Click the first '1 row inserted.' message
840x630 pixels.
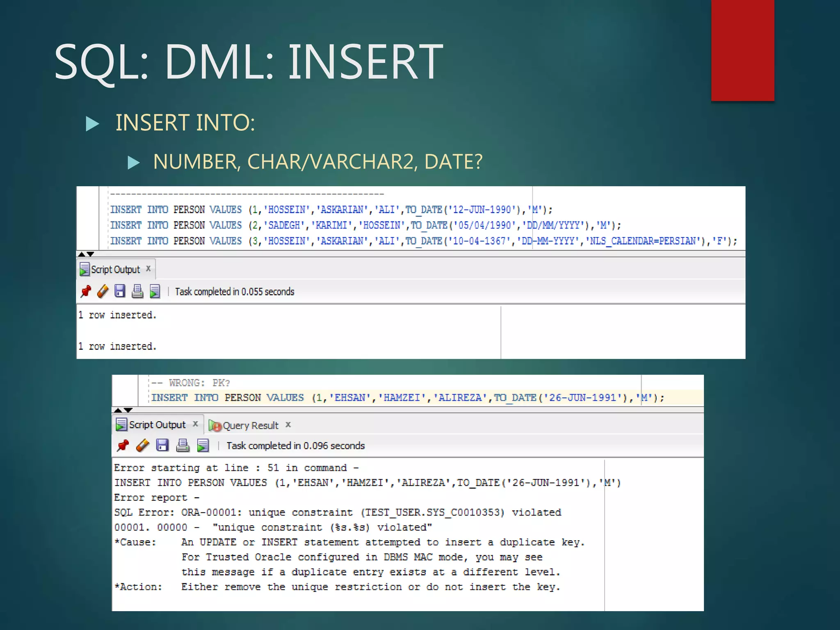pos(117,315)
